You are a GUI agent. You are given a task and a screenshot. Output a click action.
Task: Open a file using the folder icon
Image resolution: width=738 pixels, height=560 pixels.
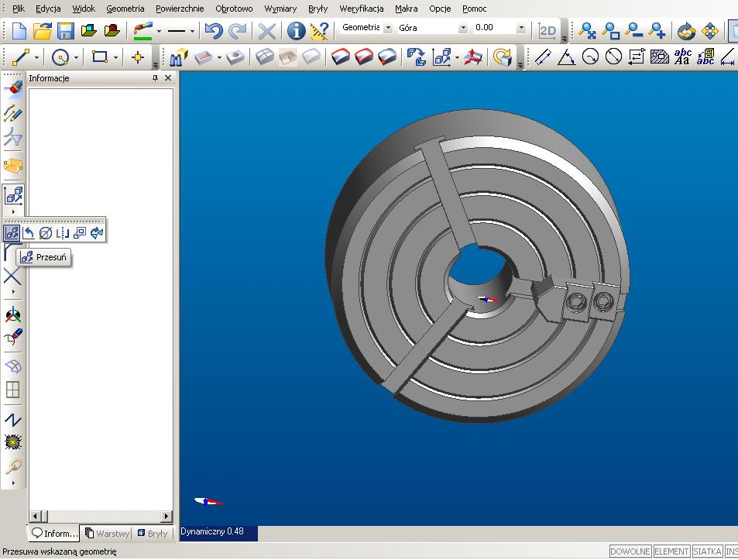click(x=43, y=31)
